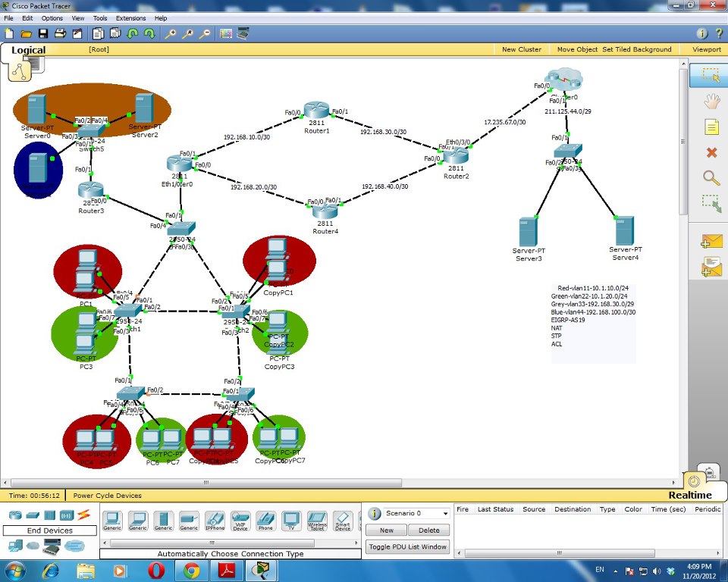This screenshot has width=728, height=582.
Task: Switch to the Realtime mode tab
Action: [690, 495]
